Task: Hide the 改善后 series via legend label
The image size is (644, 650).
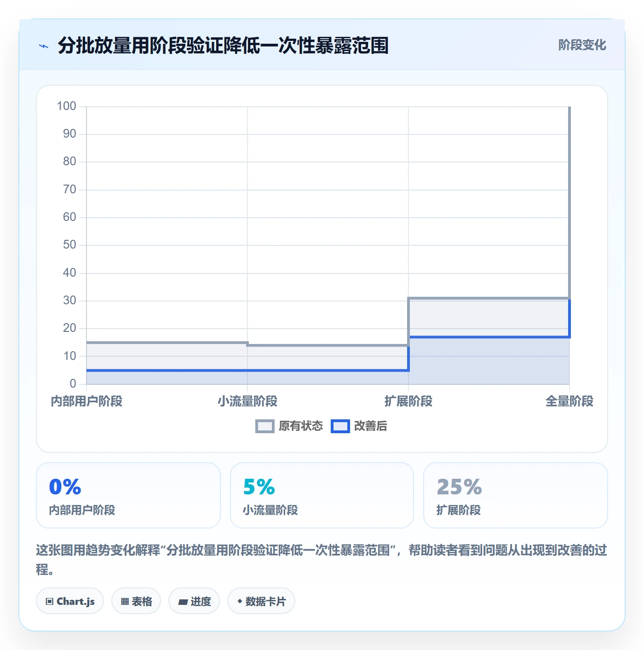Action: point(370,426)
